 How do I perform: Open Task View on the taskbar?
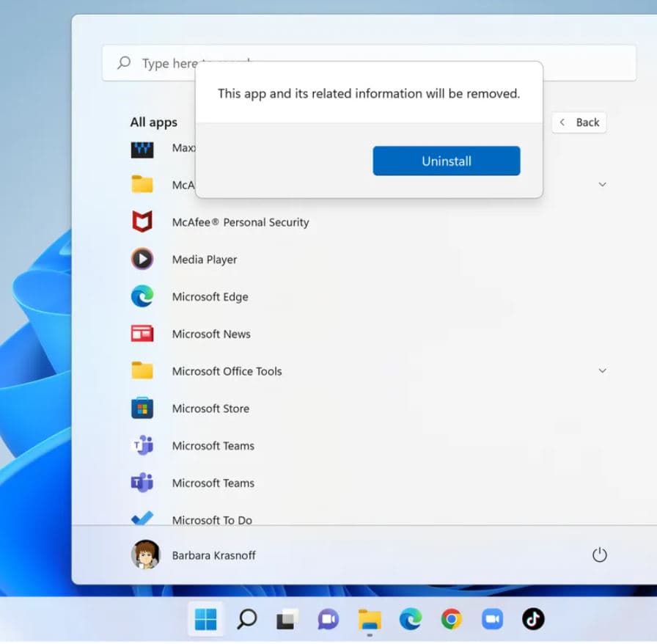click(287, 619)
